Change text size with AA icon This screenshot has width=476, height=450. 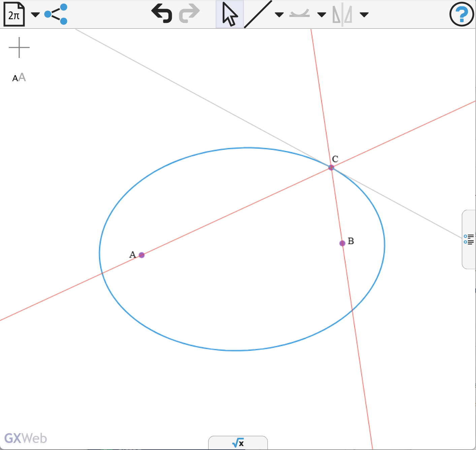[19, 77]
